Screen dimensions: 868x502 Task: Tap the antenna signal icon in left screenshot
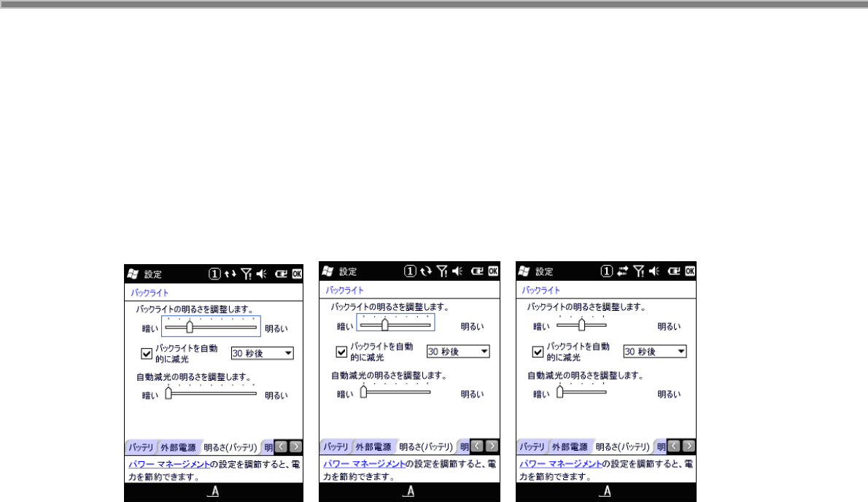247,274
